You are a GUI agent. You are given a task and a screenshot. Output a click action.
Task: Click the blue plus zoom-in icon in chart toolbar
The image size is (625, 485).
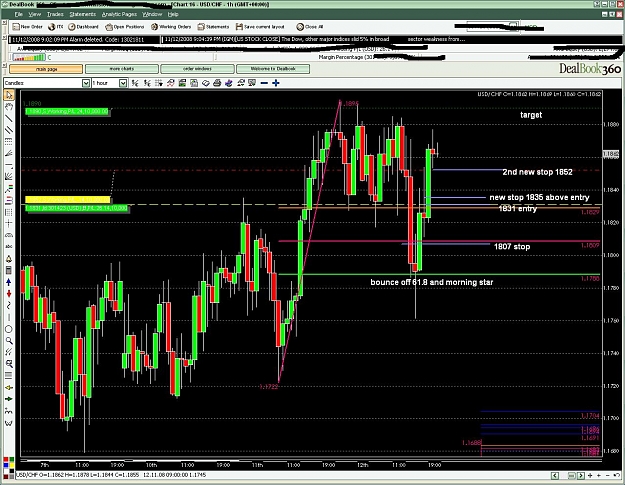click(x=276, y=83)
